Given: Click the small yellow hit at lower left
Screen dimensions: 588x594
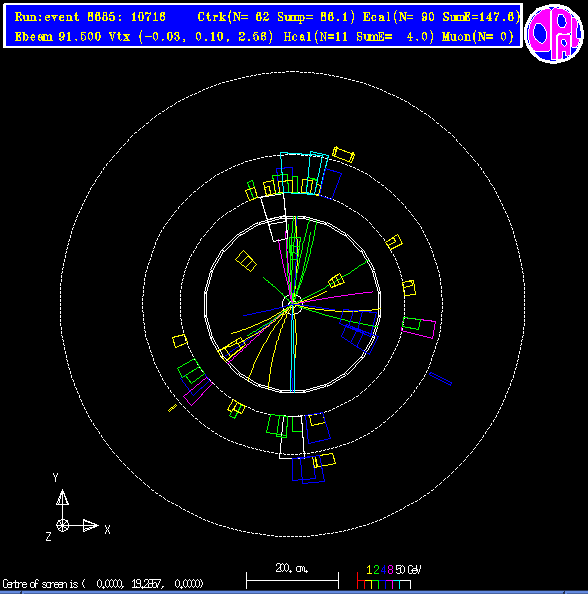Looking at the screenshot, I should point(172,408).
